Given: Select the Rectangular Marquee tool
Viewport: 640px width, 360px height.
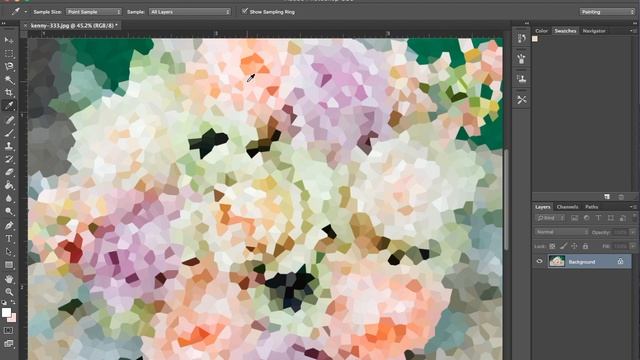Looking at the screenshot, I should (x=9, y=53).
